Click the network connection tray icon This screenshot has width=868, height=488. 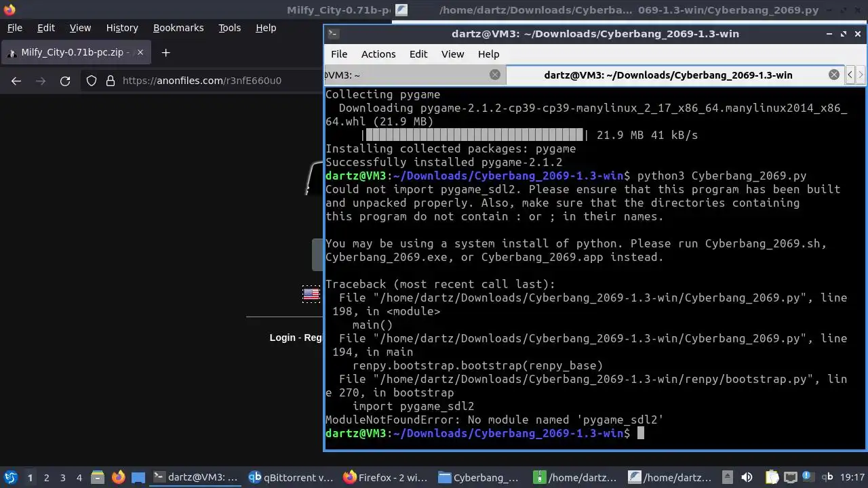tap(791, 477)
